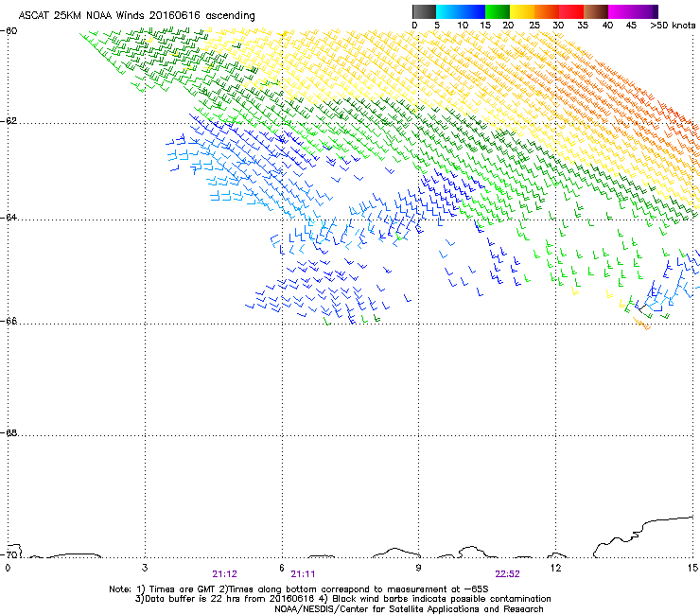The width and height of the screenshot is (700, 615).
Task: Click the purple time label '21:11'
Action: click(x=303, y=574)
